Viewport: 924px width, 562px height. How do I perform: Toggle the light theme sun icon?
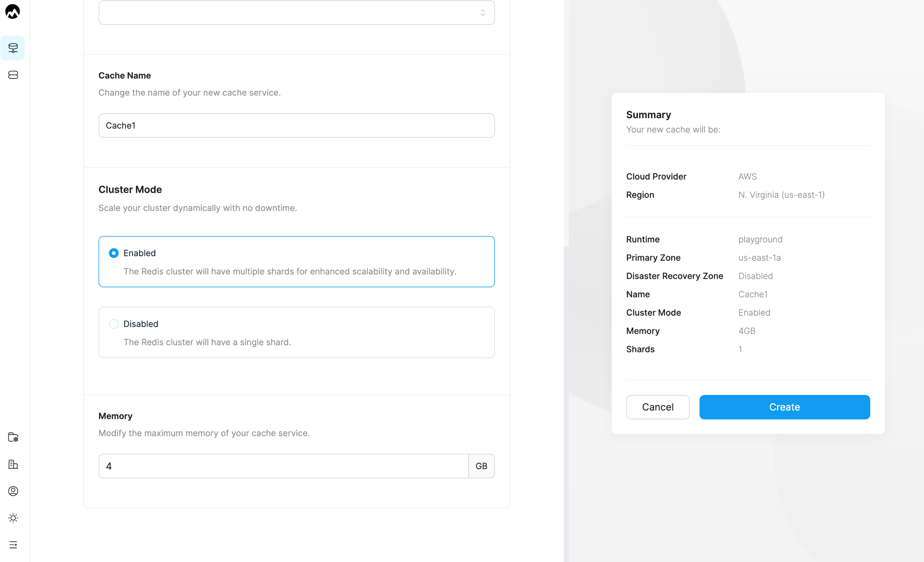point(13,518)
